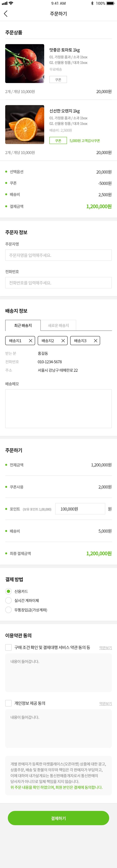Remove 배송지1 using its X icon
Screen dimensions: 117x868
click(x=31, y=341)
